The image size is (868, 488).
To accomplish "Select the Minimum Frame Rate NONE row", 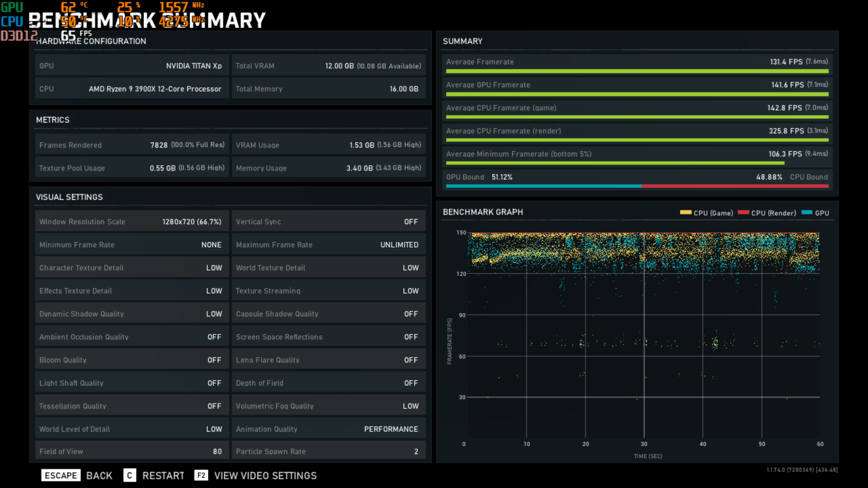I will tap(132, 244).
